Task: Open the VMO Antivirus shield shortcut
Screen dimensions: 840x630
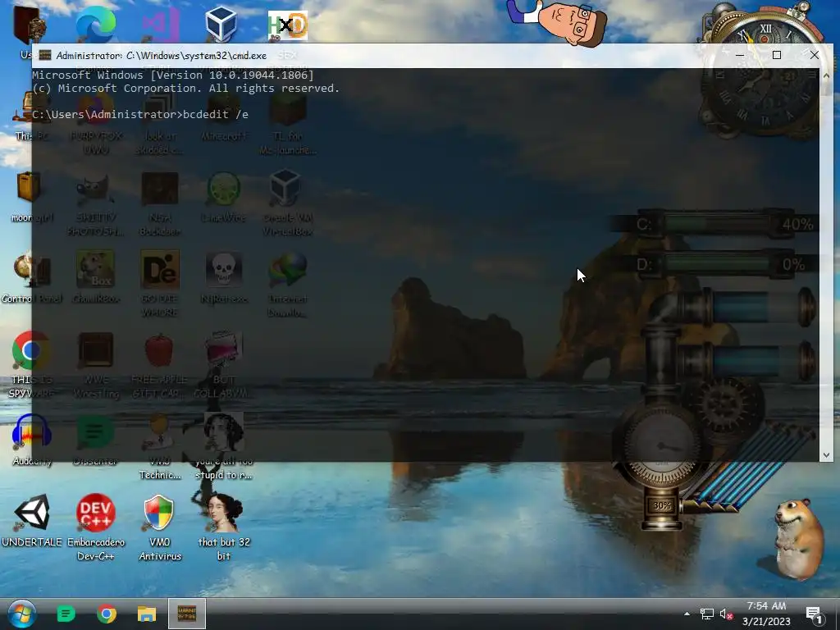Action: [160, 527]
